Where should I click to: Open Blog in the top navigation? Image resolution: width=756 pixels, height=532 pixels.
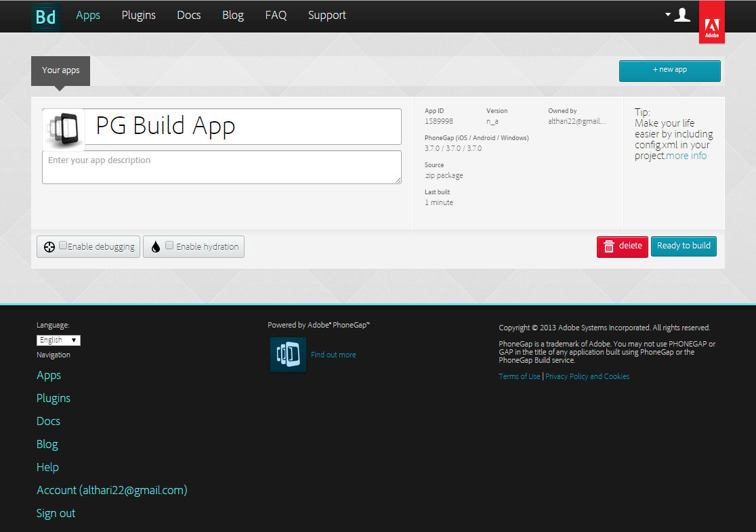point(233,16)
